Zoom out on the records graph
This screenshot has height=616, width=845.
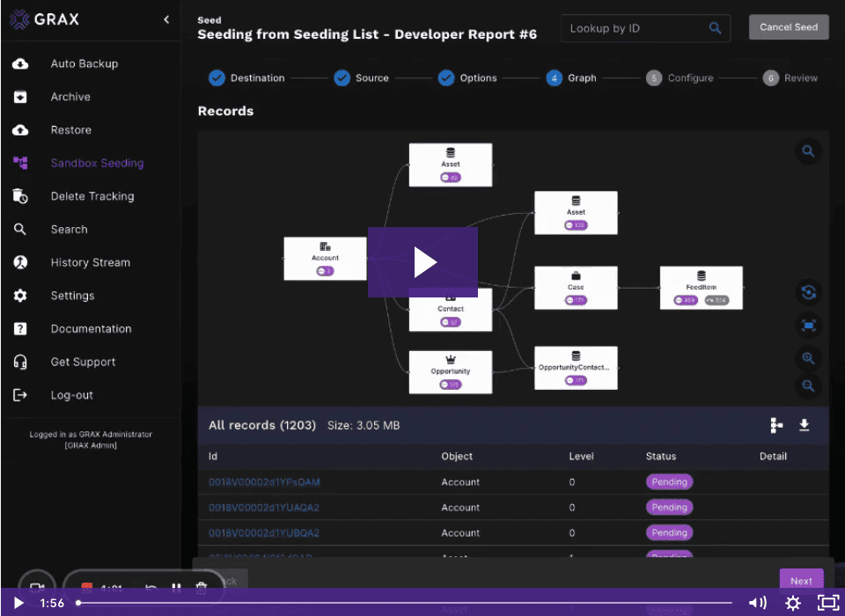[x=808, y=386]
